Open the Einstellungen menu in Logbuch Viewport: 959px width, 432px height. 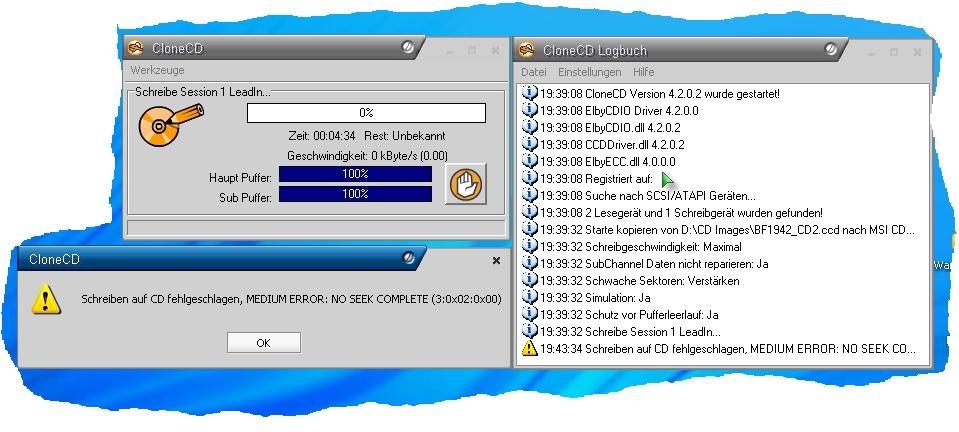[x=590, y=72]
